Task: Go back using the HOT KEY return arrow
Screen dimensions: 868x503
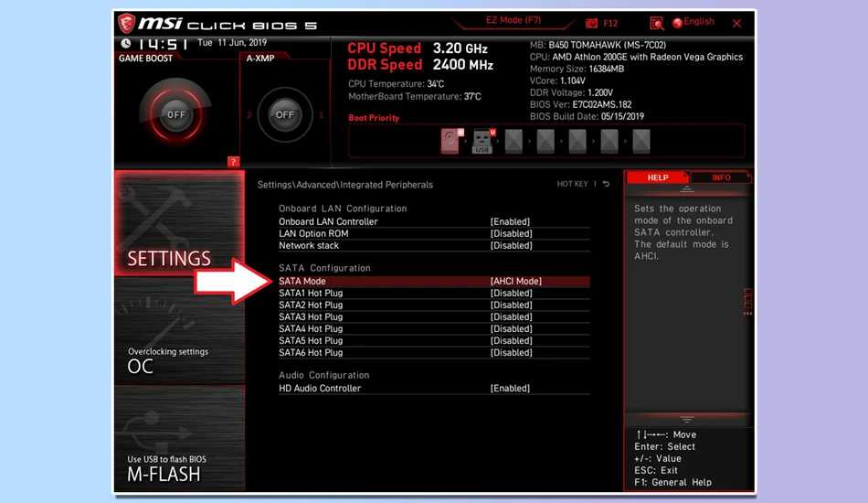Action: tap(606, 184)
